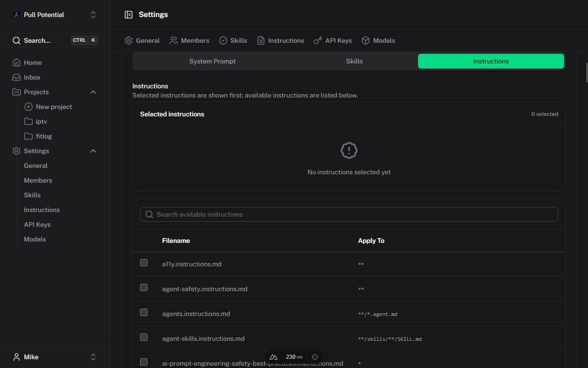Click the **/skills/**/SKILL.md apply-to value
This screenshot has width=588, height=368.
click(390, 339)
